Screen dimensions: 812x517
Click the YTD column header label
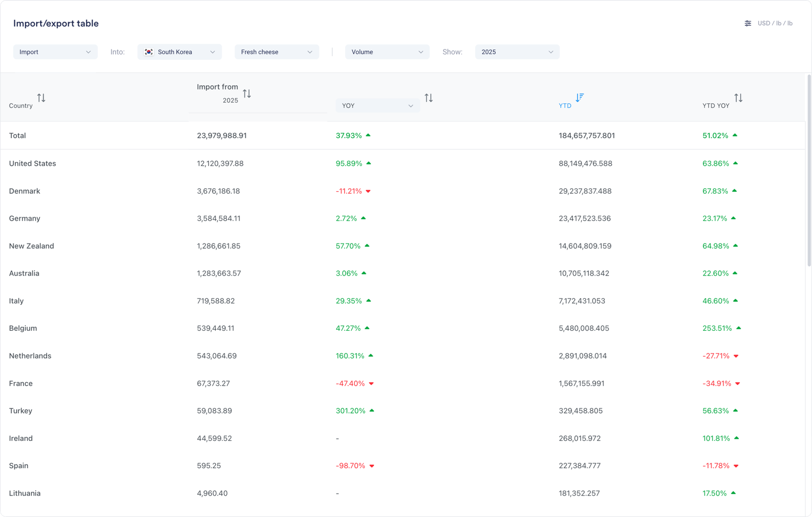pos(565,106)
